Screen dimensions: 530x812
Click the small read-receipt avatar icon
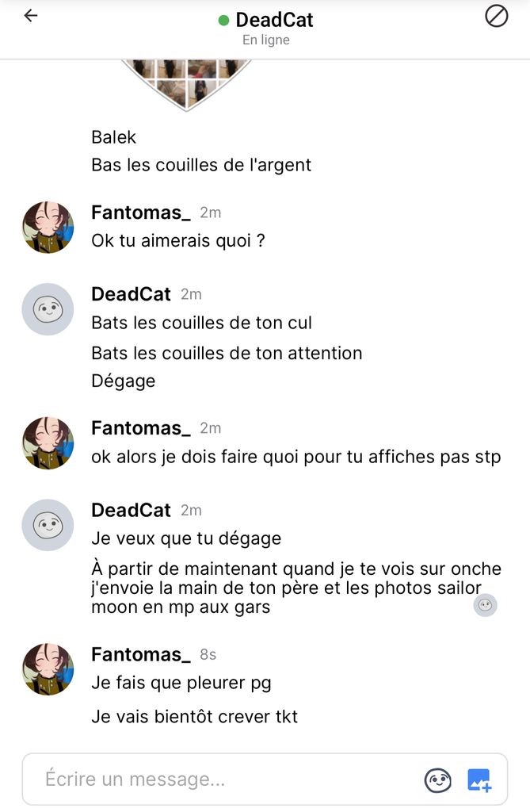tap(486, 605)
